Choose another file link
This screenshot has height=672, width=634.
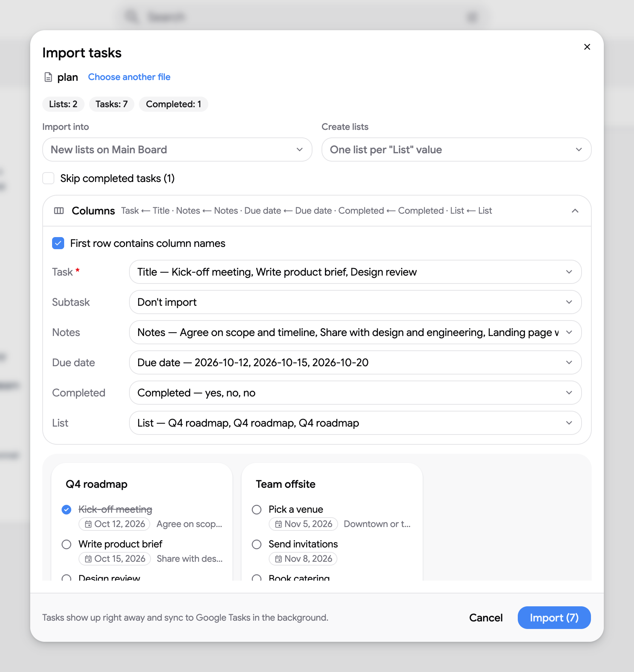click(129, 77)
